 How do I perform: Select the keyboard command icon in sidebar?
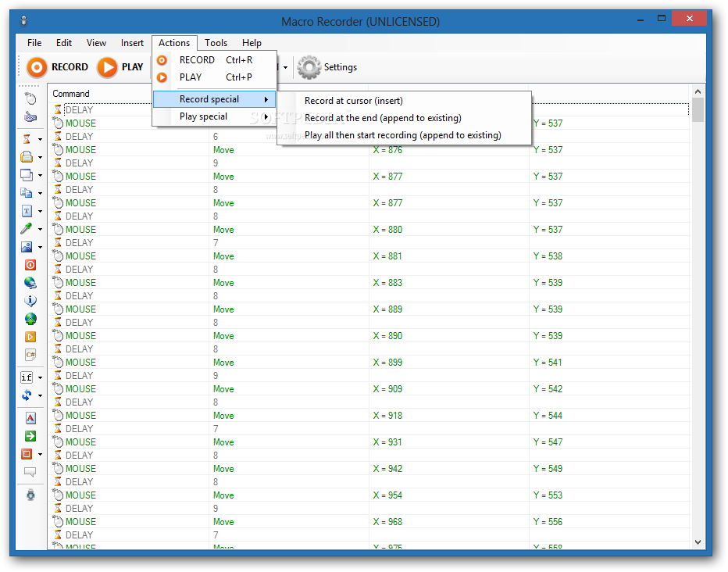[30, 116]
